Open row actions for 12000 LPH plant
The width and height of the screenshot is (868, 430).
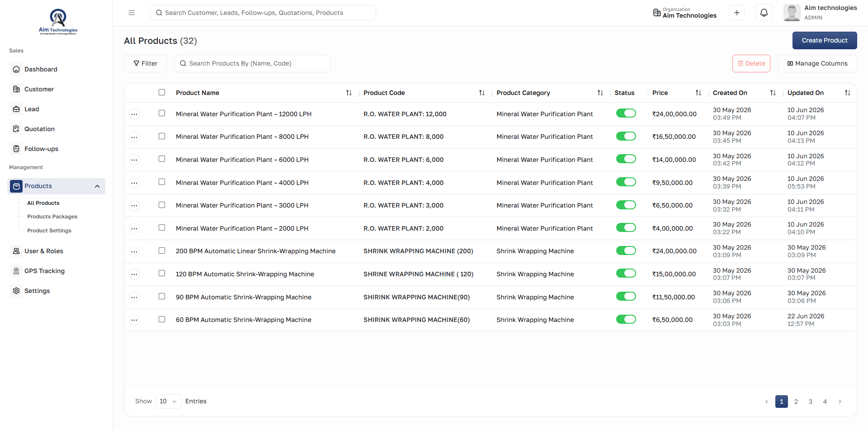pyautogui.click(x=134, y=114)
